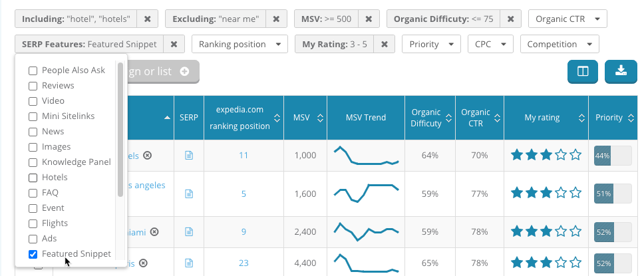Viewport: 644px width, 276px height.
Task: Open the column layout icon button
Action: 583,72
